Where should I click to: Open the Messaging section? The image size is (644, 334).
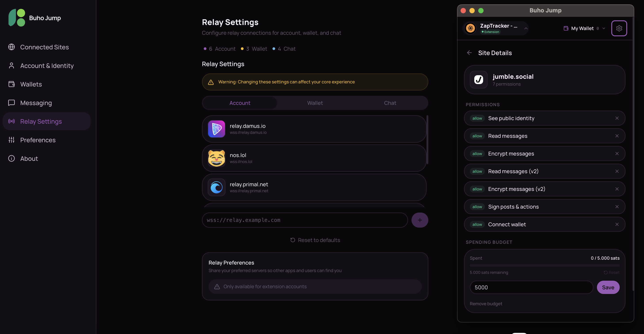coord(36,103)
